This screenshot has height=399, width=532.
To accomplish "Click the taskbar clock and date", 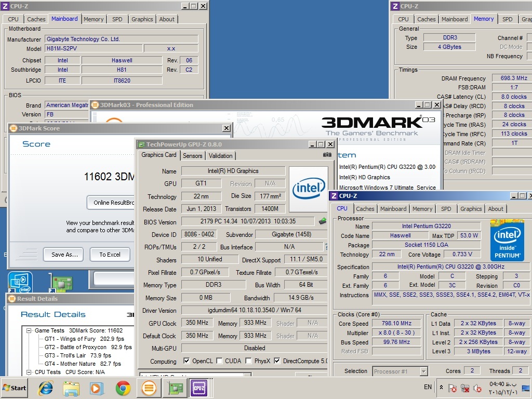I will (x=503, y=388).
